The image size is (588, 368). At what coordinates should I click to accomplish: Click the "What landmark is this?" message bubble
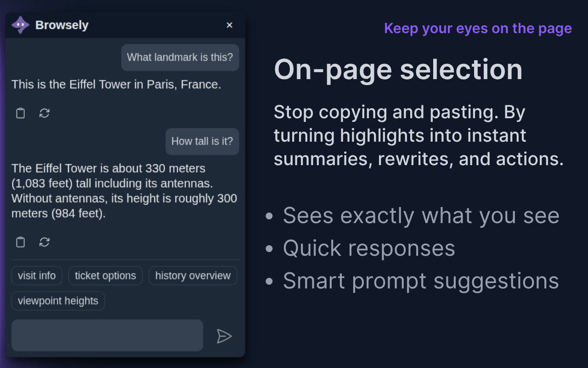(x=180, y=57)
